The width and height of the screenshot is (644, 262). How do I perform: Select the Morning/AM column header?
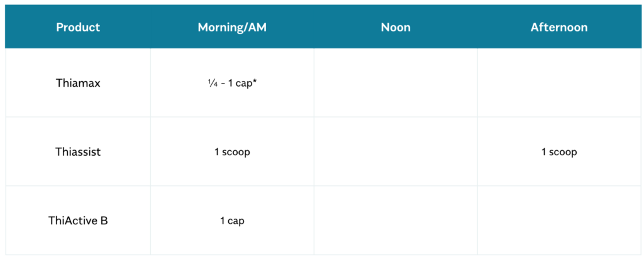(x=231, y=28)
